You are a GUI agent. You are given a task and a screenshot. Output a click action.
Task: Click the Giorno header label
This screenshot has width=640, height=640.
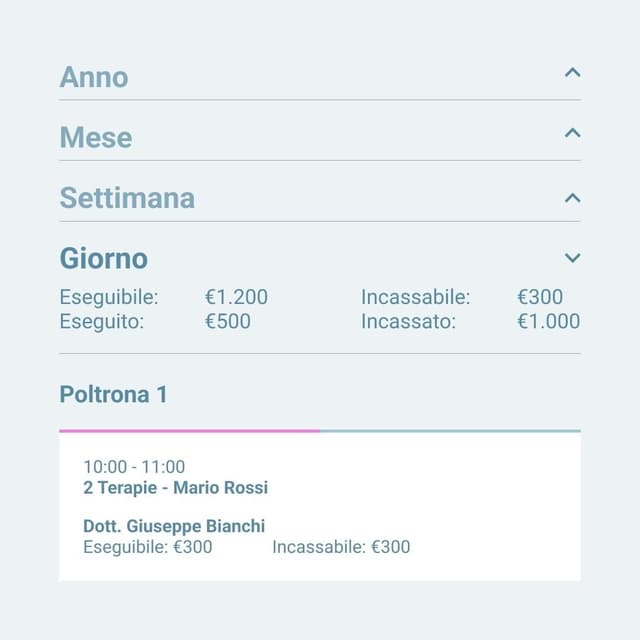tap(104, 259)
